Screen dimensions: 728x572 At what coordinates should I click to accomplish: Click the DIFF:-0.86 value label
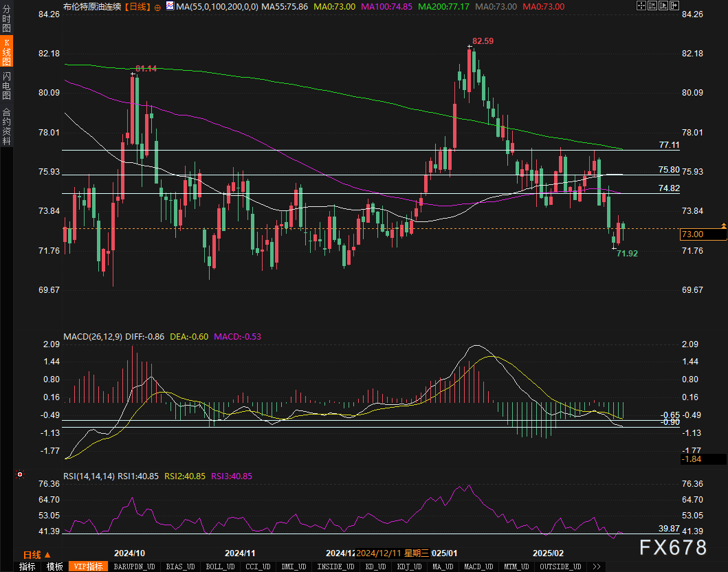tap(144, 337)
